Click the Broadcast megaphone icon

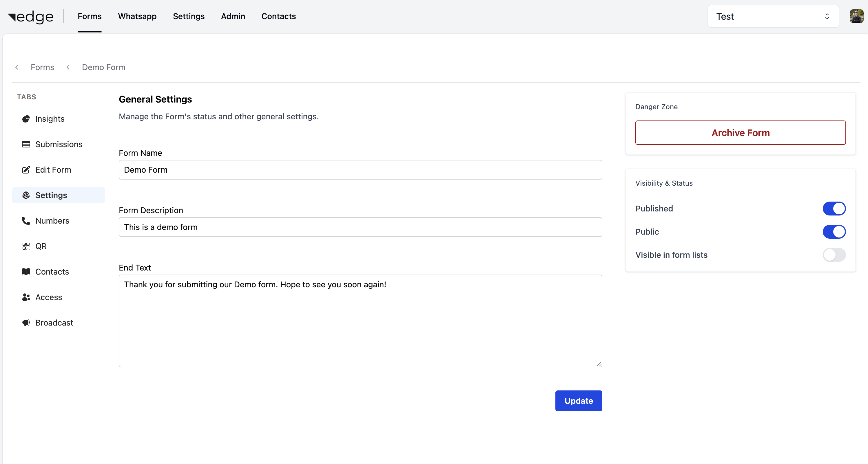[26, 323]
